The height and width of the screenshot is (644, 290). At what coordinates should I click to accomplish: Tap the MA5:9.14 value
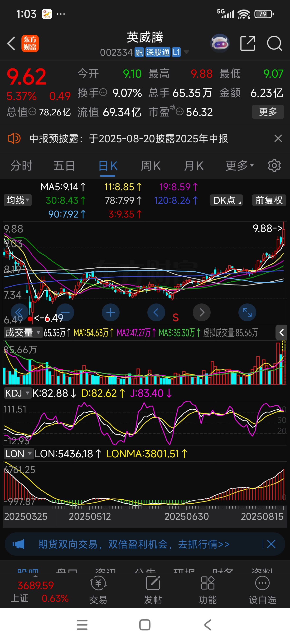pyautogui.click(x=63, y=187)
